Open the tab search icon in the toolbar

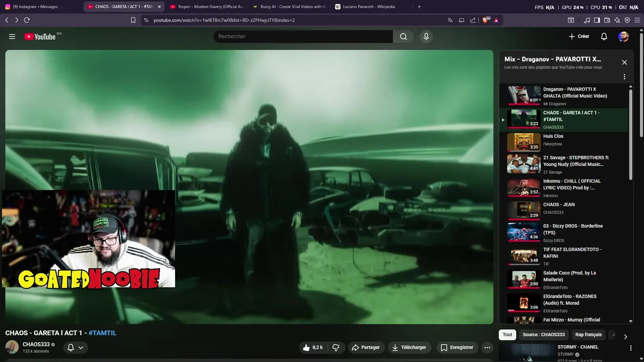(571, 20)
